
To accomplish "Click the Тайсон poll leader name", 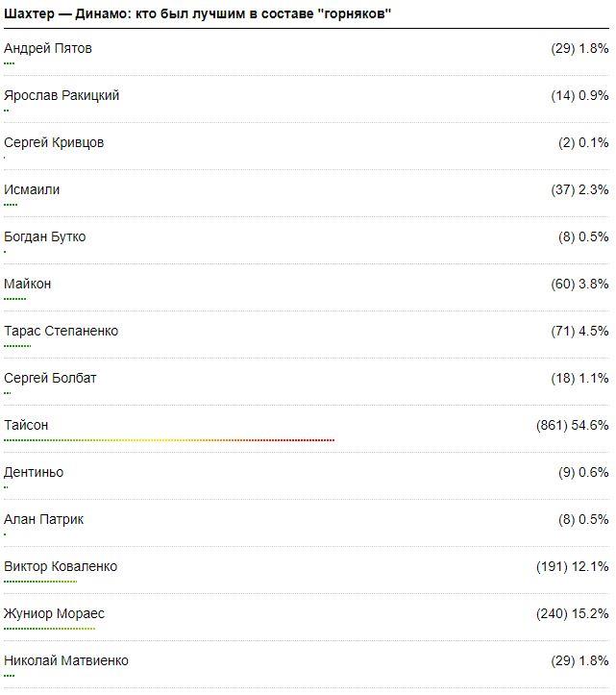I will pos(26,425).
